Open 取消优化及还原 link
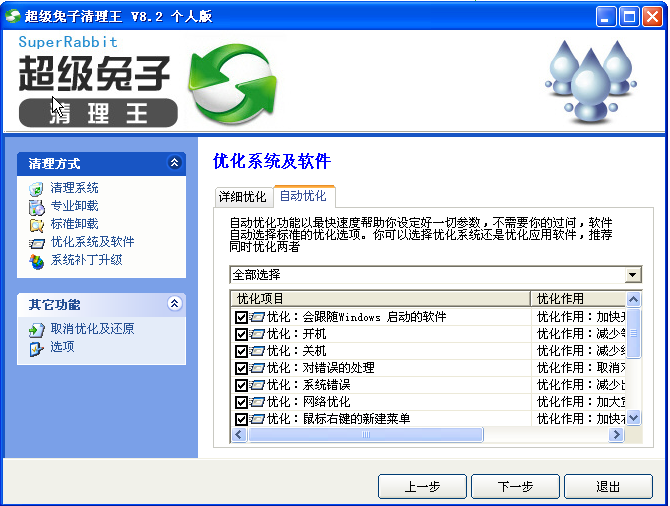Image resolution: width=670 pixels, height=506 pixels. 92,328
